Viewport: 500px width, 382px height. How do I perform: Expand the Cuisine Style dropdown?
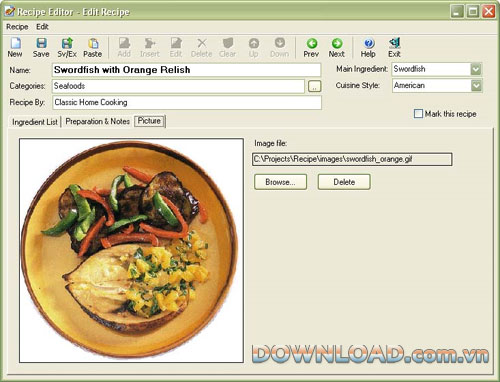(476, 86)
